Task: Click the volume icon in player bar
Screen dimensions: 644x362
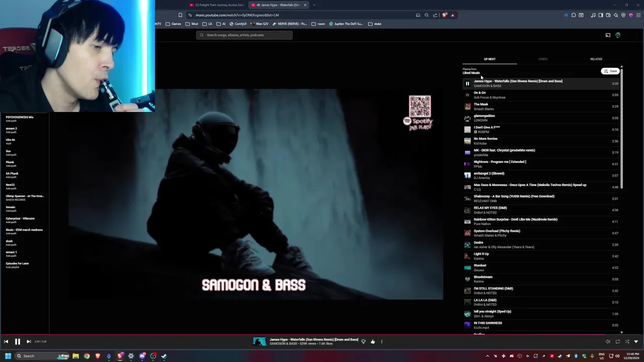Action: coord(608,341)
